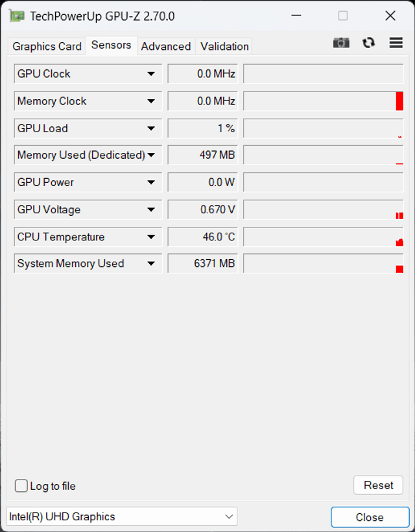Click the refresh sensors icon
415x532 pixels.
pyautogui.click(x=369, y=43)
